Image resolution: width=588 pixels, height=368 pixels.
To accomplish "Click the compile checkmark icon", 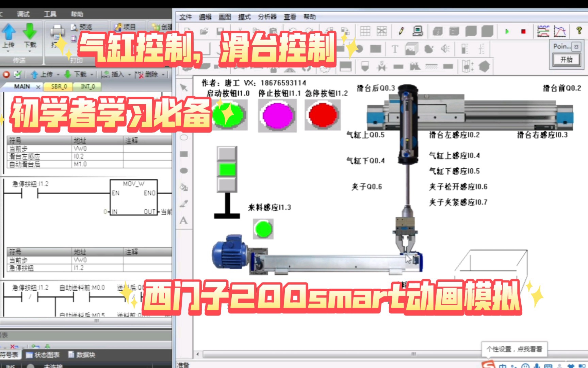I will click(17, 74).
